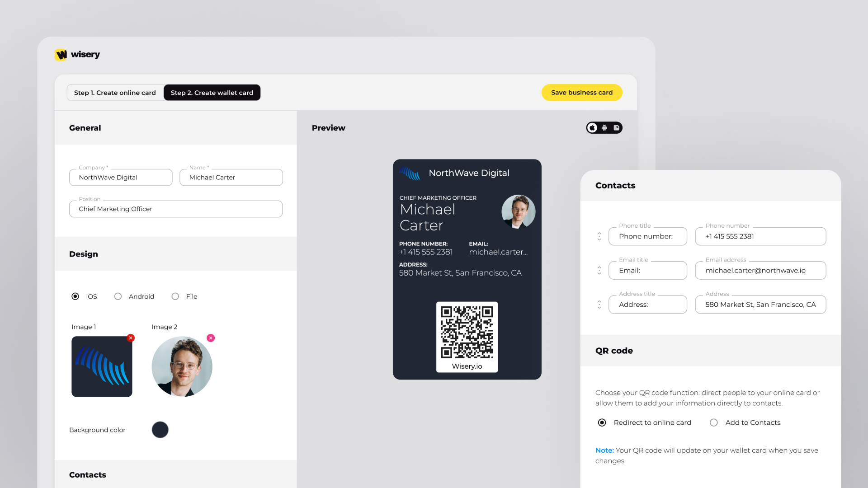868x488 pixels.
Task: Click the reorder control beside Email title
Action: click(599, 270)
